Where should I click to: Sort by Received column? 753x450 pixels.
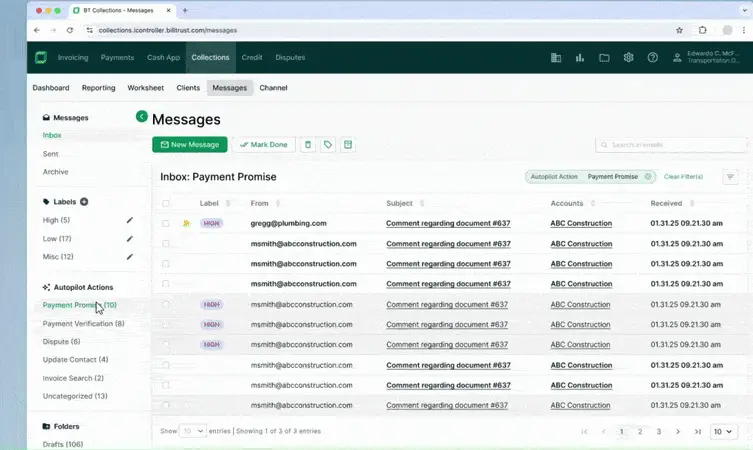point(692,204)
